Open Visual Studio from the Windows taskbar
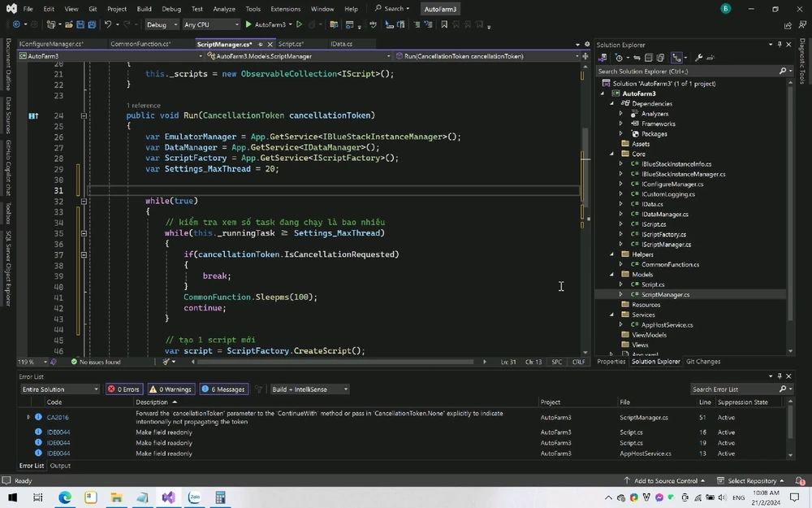812x508 pixels. click(x=168, y=497)
